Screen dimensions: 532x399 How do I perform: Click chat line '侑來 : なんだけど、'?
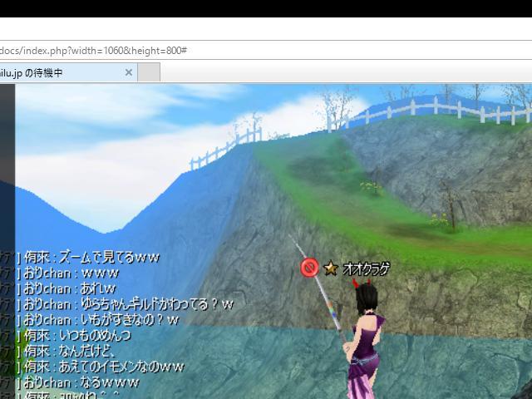pos(70,352)
